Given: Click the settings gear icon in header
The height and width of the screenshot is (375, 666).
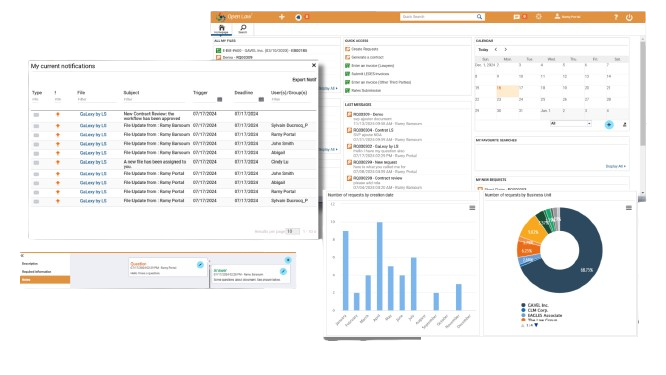Looking at the screenshot, I should (539, 17).
